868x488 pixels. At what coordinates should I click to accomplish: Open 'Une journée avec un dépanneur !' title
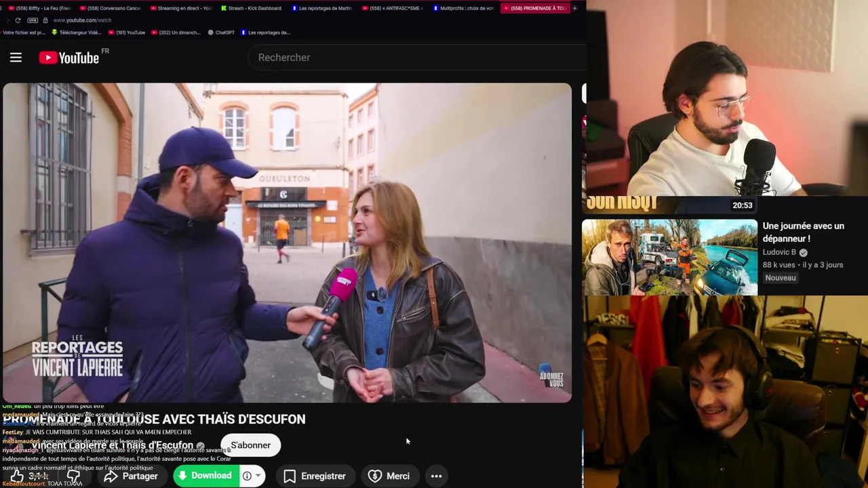click(803, 232)
